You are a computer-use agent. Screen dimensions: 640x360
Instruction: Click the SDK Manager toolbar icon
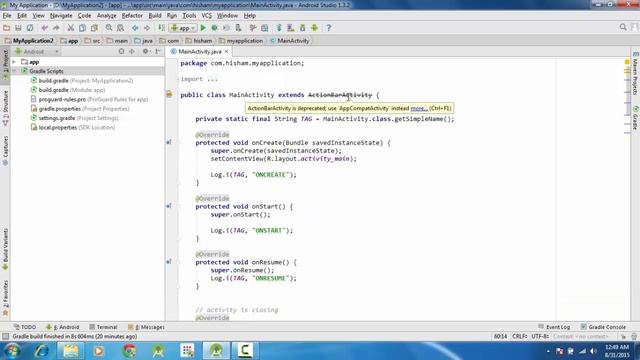coord(302,28)
